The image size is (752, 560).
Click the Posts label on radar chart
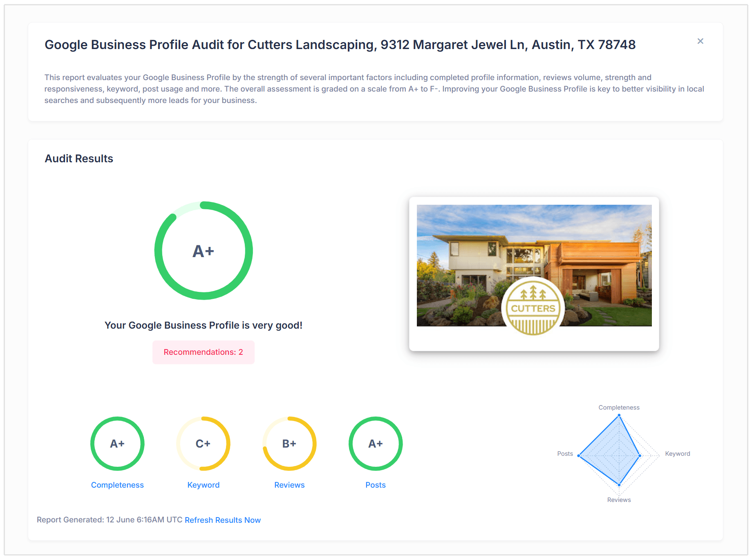[565, 454]
